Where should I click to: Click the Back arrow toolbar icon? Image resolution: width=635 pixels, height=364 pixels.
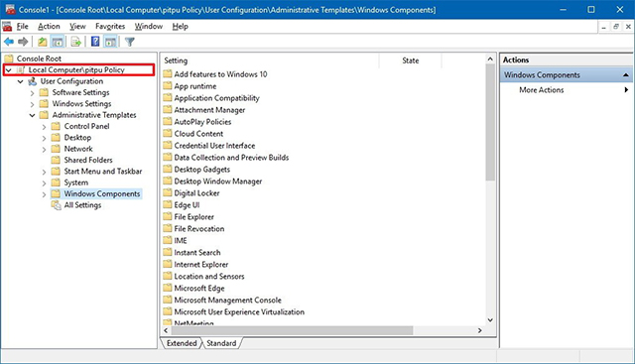click(9, 42)
